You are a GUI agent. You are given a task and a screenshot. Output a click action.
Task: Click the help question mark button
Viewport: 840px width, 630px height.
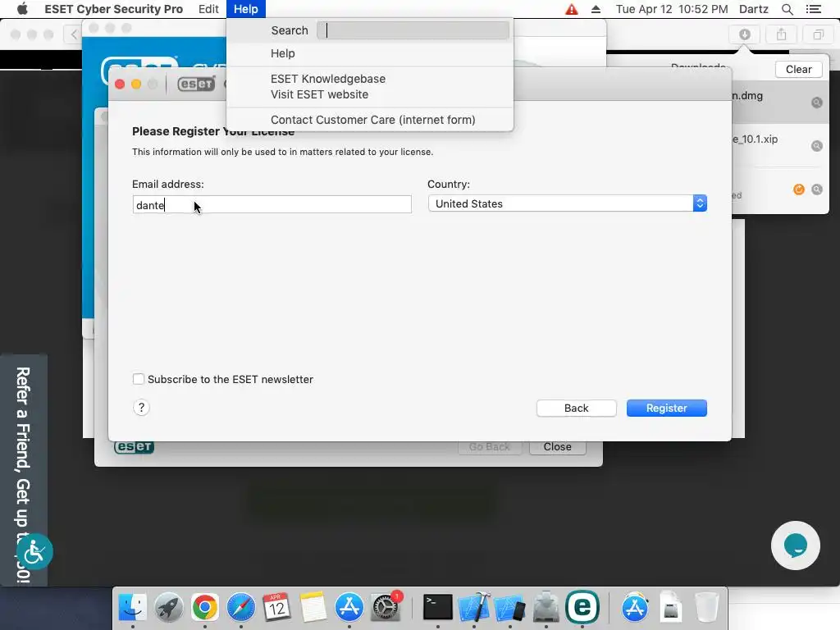pyautogui.click(x=141, y=408)
